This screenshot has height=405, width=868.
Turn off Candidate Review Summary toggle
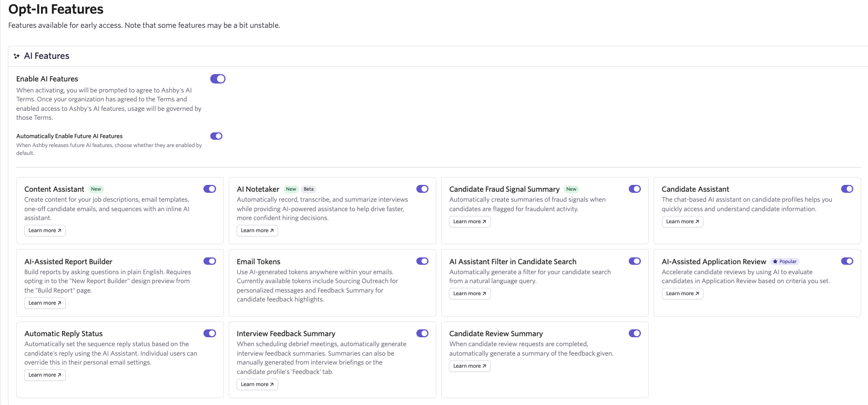[635, 334]
